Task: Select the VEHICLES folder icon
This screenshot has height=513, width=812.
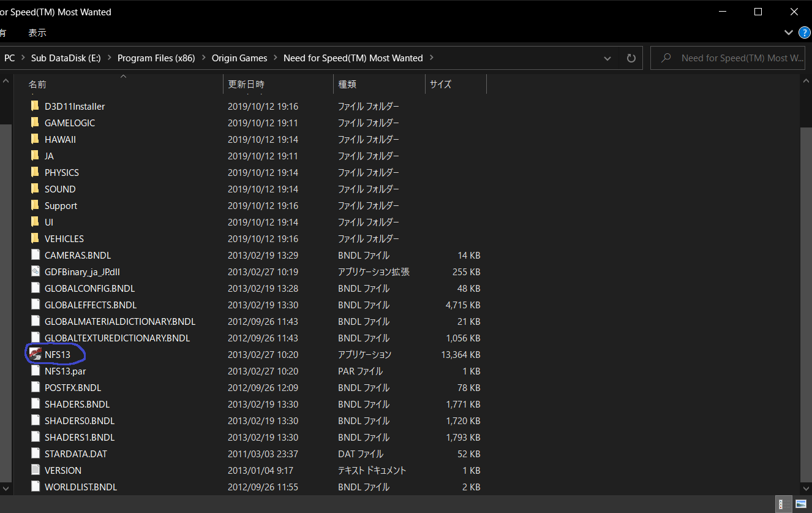Action: point(35,238)
